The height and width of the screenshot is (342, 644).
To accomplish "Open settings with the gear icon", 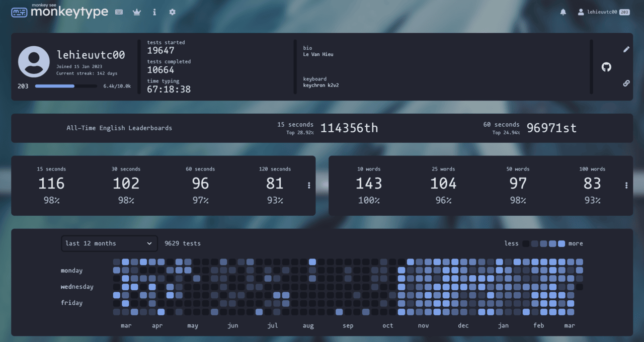I will [172, 12].
